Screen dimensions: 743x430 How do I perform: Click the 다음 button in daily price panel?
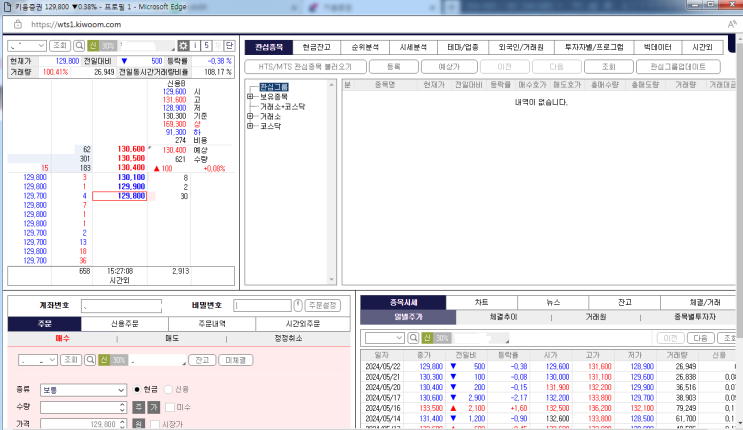pos(700,338)
